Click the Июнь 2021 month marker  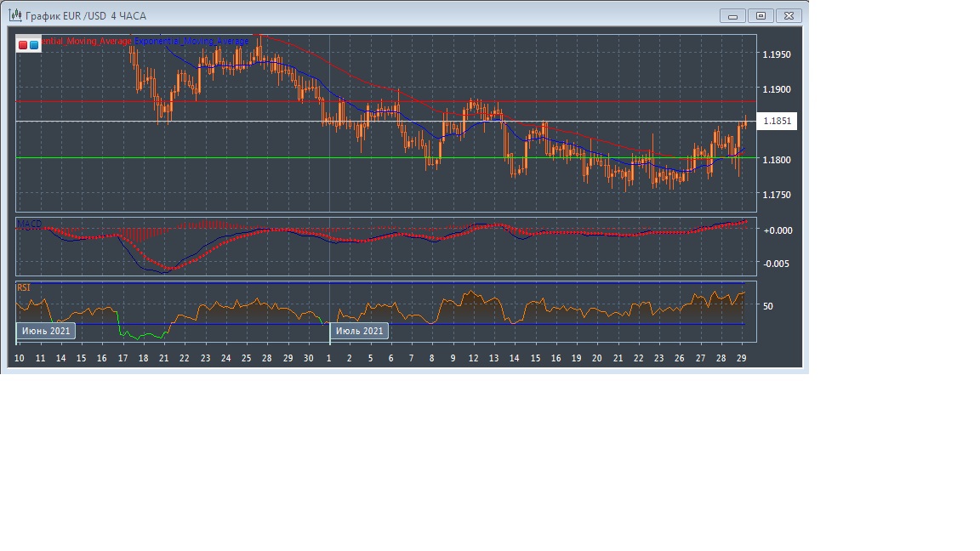tap(46, 331)
